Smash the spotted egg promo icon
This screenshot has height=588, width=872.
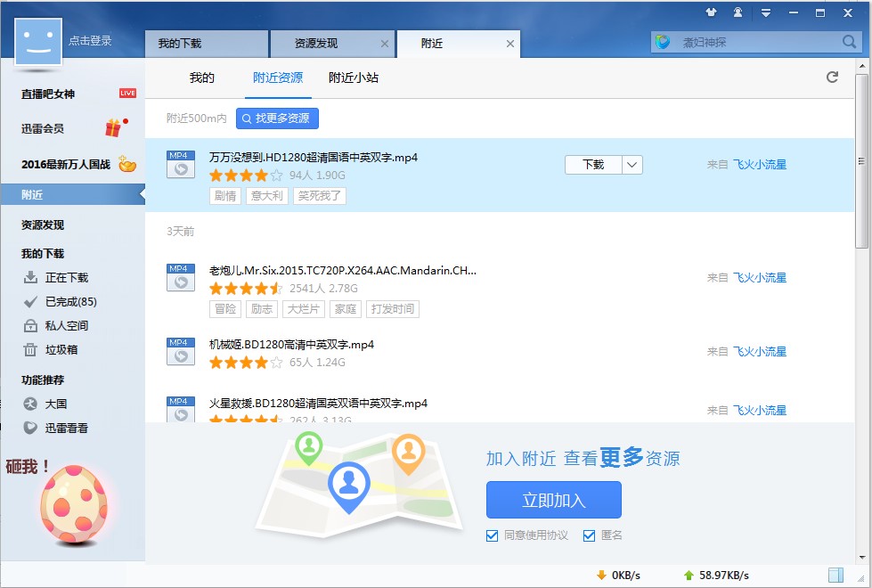point(73,504)
